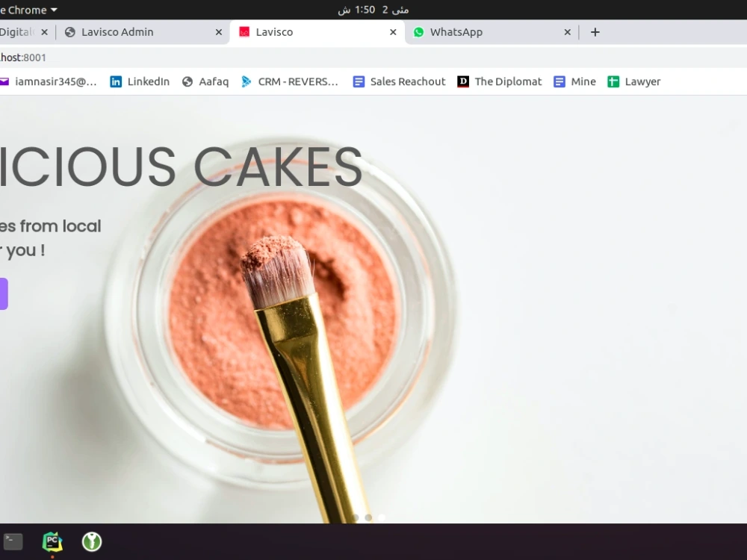Click the DELICIOUS CAKES heading text
The height and width of the screenshot is (560, 747).
tap(181, 167)
